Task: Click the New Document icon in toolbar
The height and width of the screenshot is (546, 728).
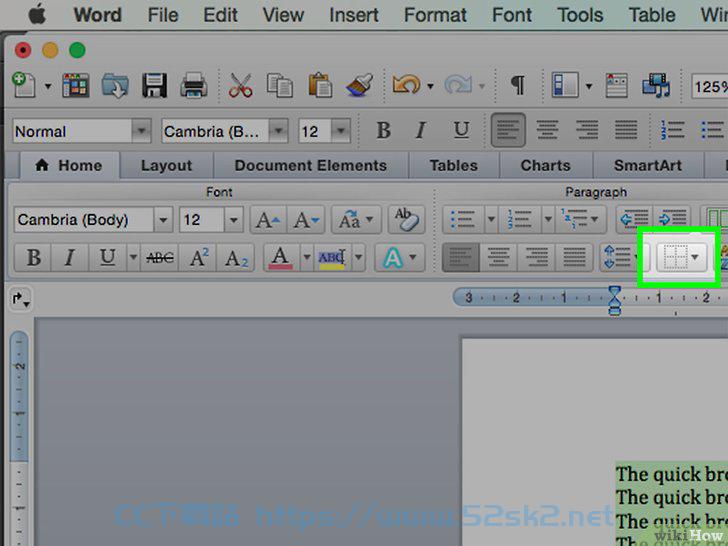Action: click(24, 85)
